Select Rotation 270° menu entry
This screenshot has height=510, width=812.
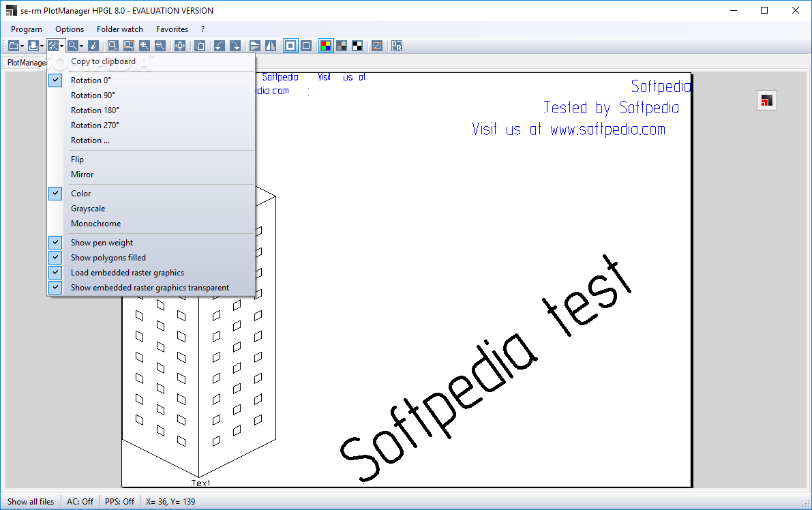151,125
